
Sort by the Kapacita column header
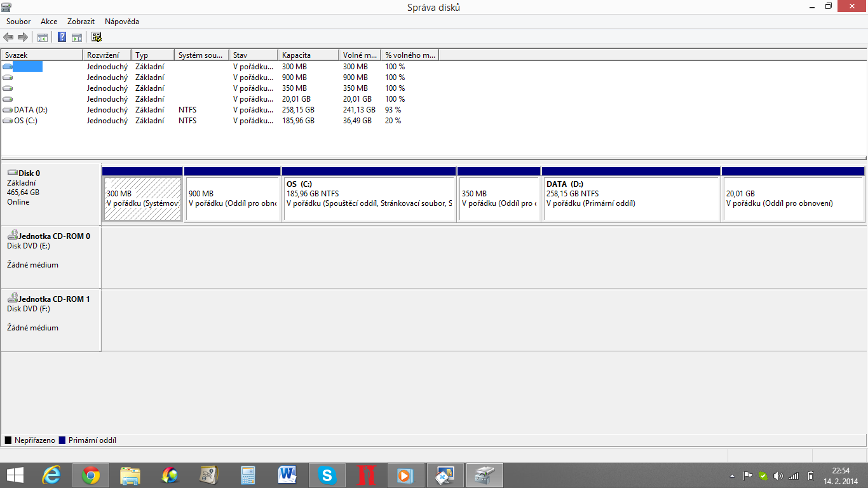point(309,55)
